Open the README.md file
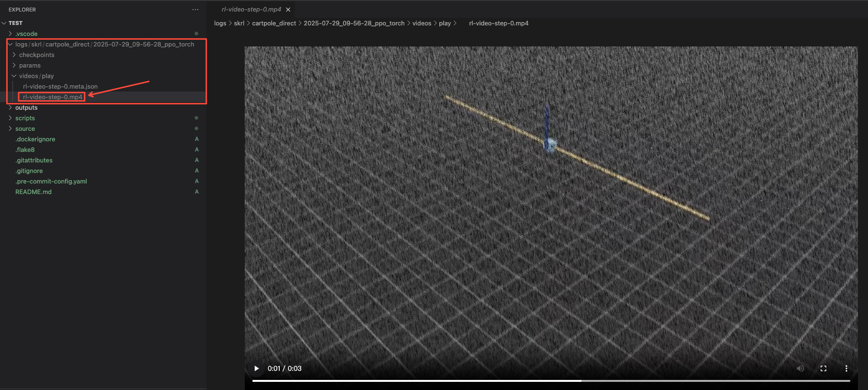Screen dimensions: 868x390 click(34, 192)
